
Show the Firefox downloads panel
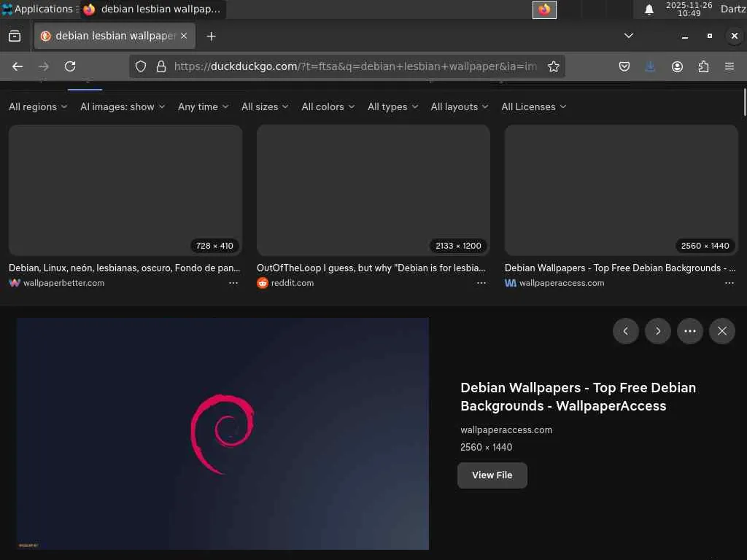pyautogui.click(x=650, y=66)
